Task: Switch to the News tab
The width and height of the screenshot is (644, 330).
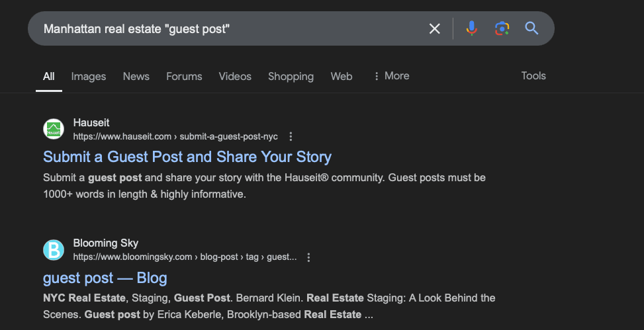Action: pos(136,77)
